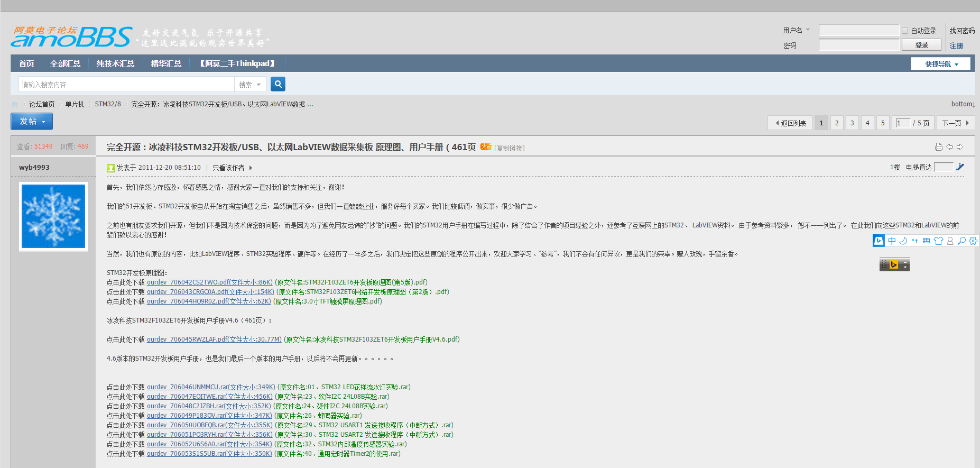Click the blue search magnifier button
This screenshot has width=980, height=468.
pyautogui.click(x=278, y=84)
